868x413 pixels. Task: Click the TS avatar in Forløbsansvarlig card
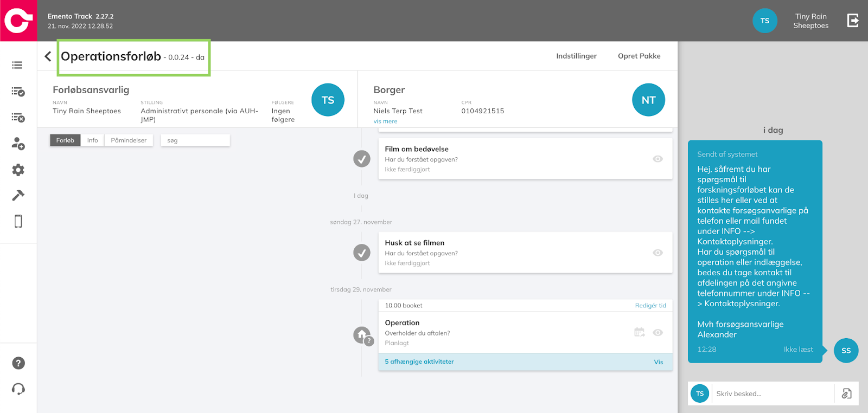tap(328, 100)
